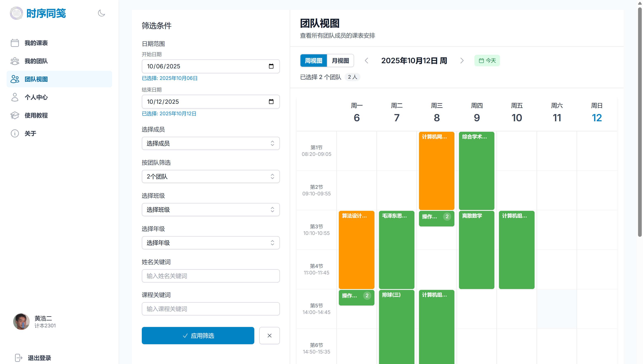Expand the 2个团队 filter dropdown
Viewport: 643px width, 364px height.
210,176
